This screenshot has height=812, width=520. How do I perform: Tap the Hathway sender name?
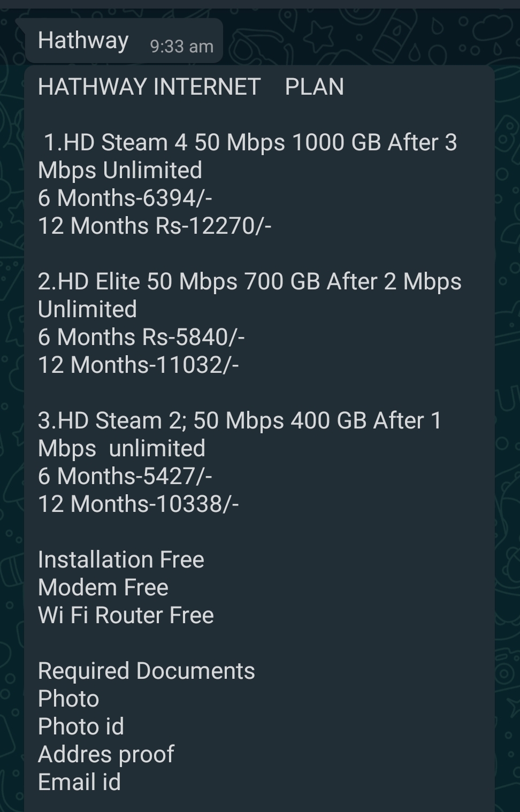click(x=83, y=41)
